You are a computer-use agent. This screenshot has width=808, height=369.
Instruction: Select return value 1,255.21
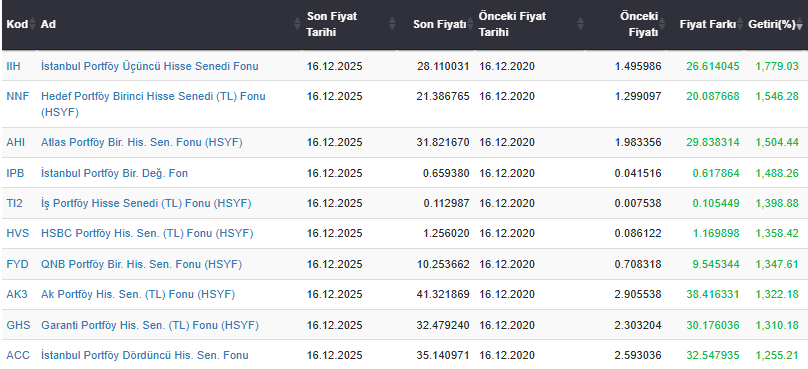pos(777,356)
